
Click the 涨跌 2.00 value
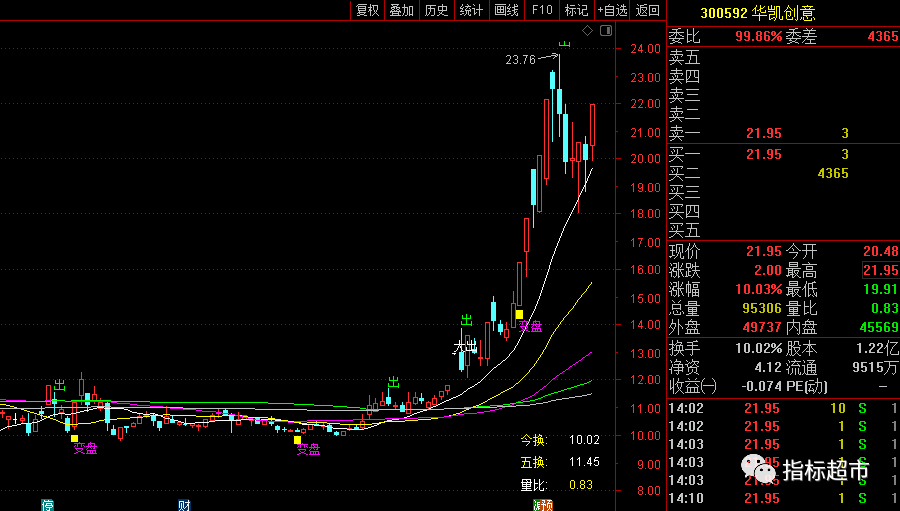768,270
